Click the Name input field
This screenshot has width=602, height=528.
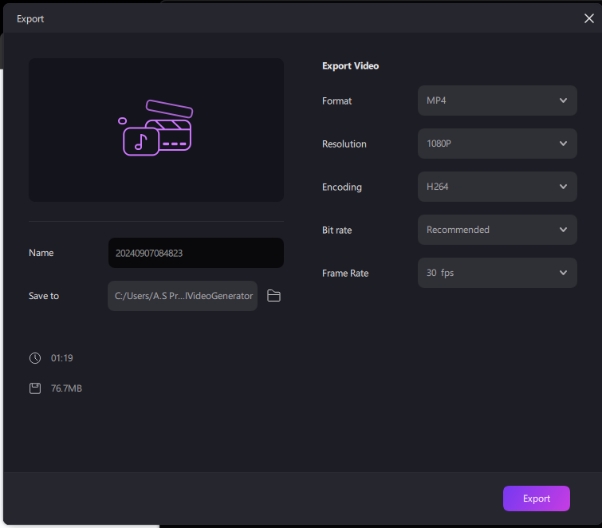pyautogui.click(x=195, y=253)
